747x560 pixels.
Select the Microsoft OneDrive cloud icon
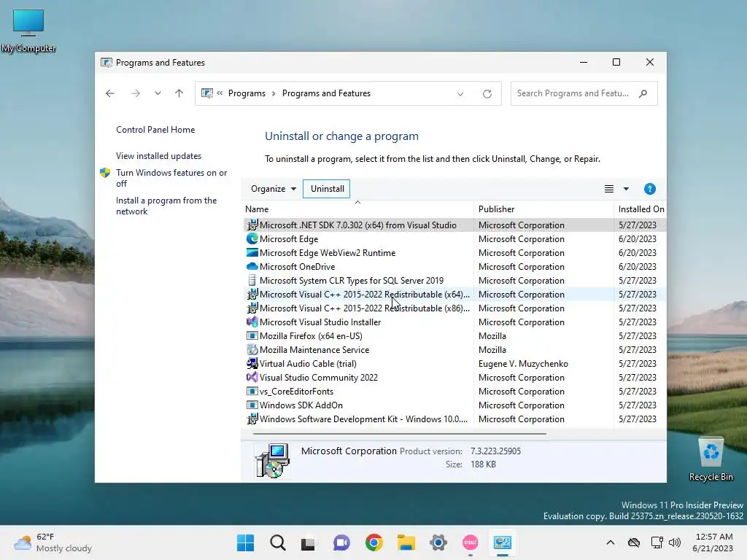[x=252, y=267]
